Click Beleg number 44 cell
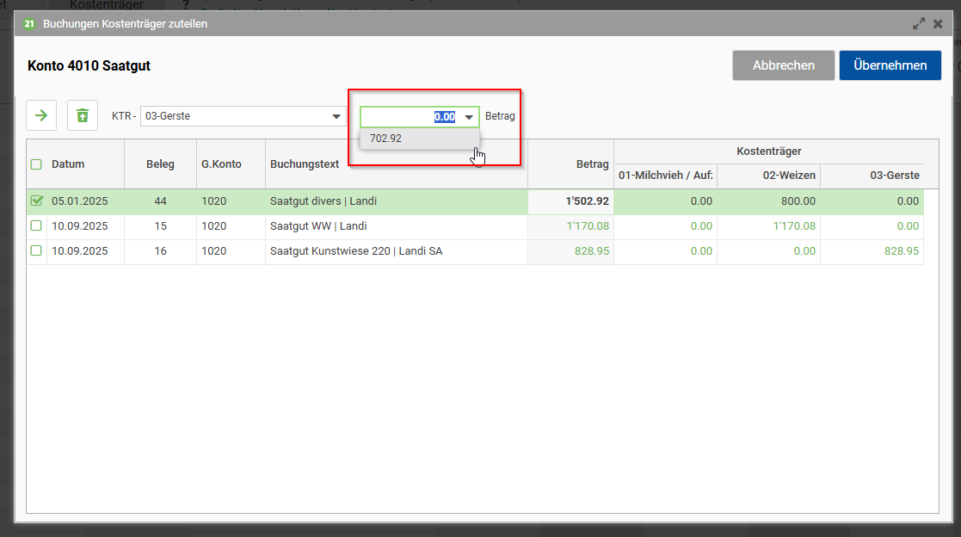Viewport: 961px width, 537px height. pyautogui.click(x=160, y=201)
